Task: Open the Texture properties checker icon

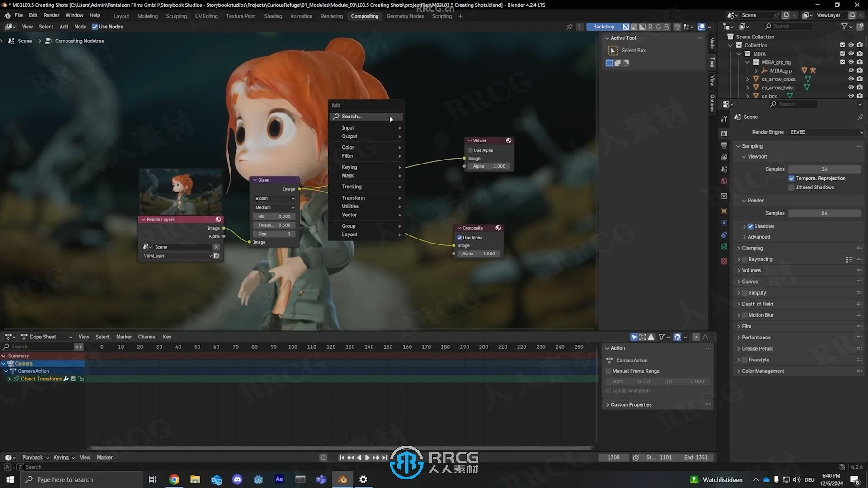Action: (x=724, y=262)
